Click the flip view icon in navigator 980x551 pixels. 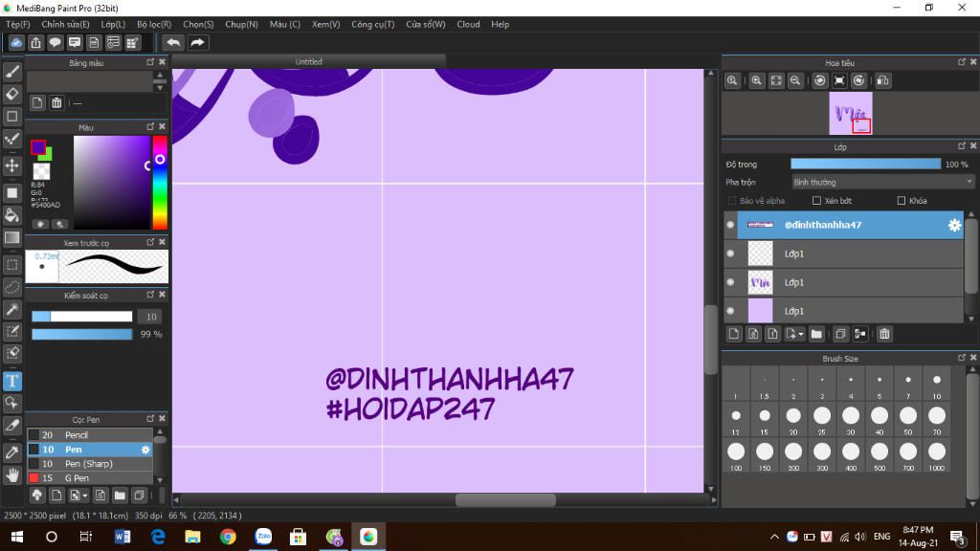882,80
